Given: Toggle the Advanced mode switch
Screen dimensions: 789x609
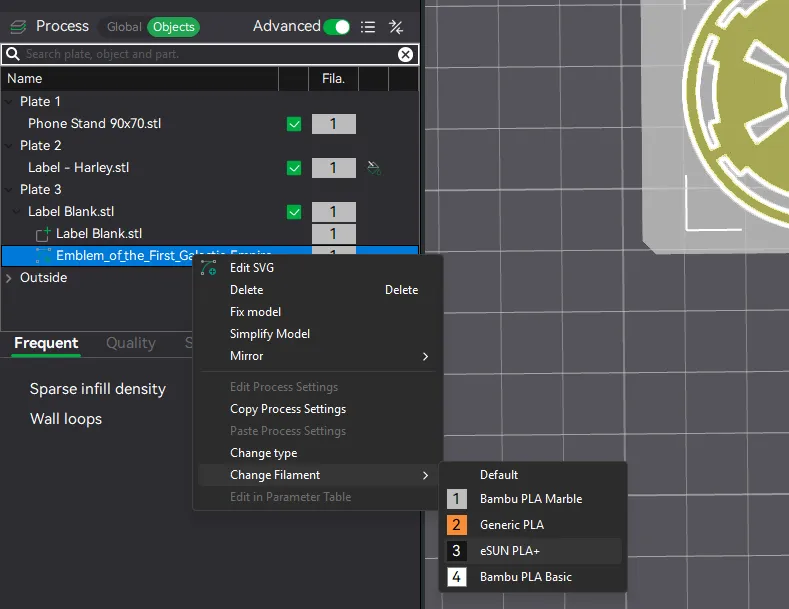Looking at the screenshot, I should pyautogui.click(x=337, y=27).
